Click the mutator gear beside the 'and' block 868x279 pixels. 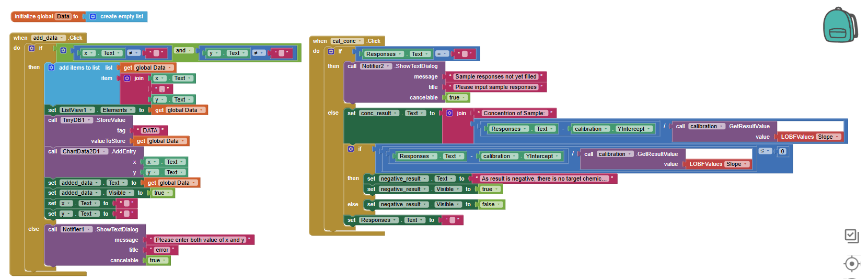coord(63,50)
